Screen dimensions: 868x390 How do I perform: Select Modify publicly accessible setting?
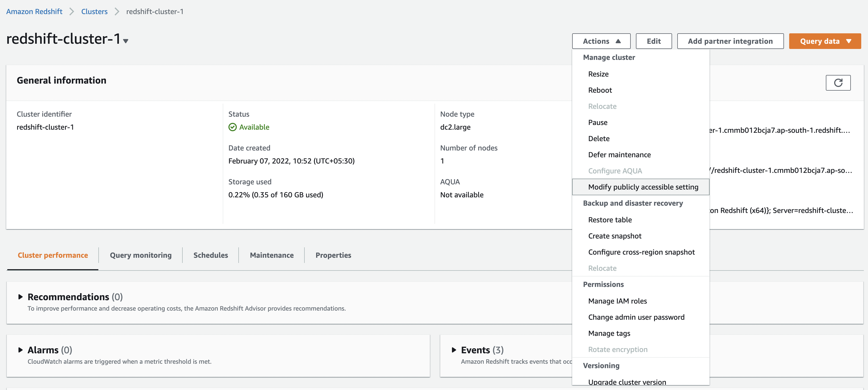click(643, 187)
